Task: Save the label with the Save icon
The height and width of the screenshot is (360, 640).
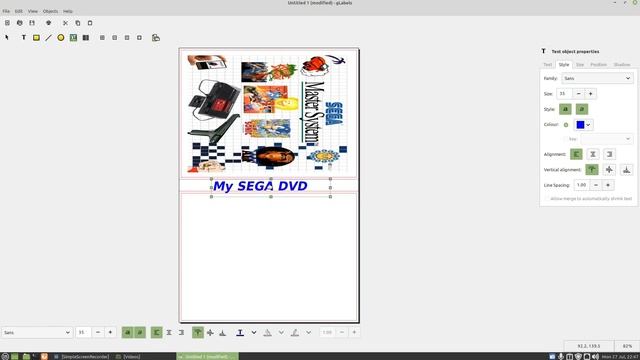Action: tap(32, 23)
